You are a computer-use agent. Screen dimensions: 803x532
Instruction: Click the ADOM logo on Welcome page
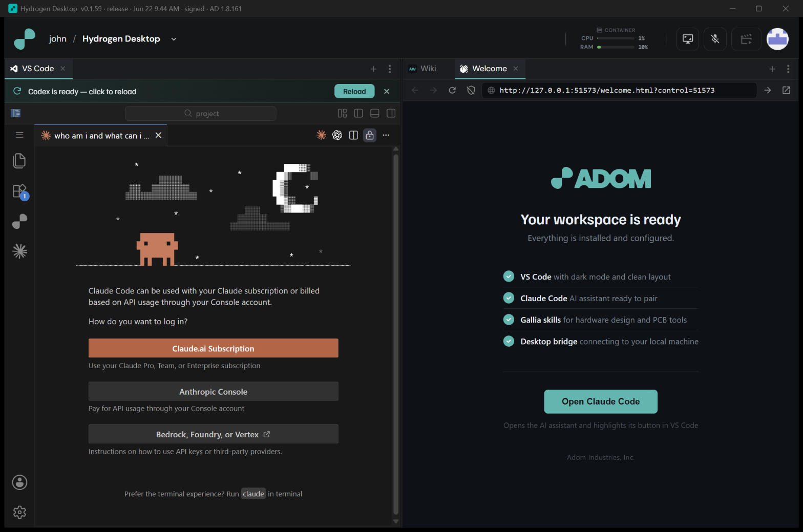tap(601, 178)
